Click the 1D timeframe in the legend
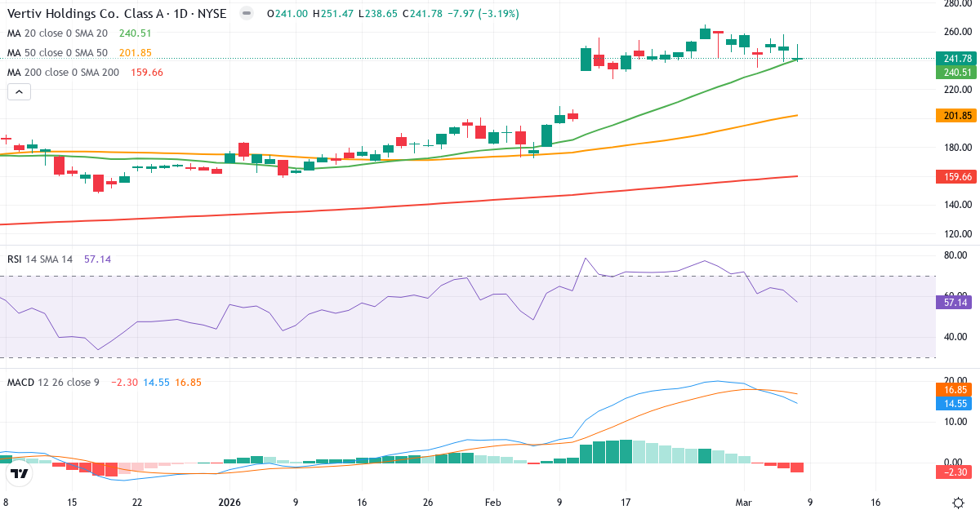Viewport: 980px width, 514px height. 181,13
